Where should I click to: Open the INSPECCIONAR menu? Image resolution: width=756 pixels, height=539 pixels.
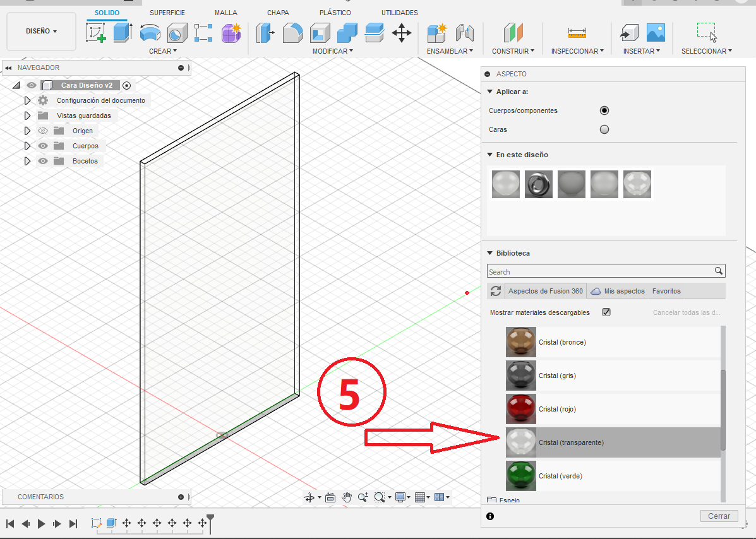coord(577,51)
